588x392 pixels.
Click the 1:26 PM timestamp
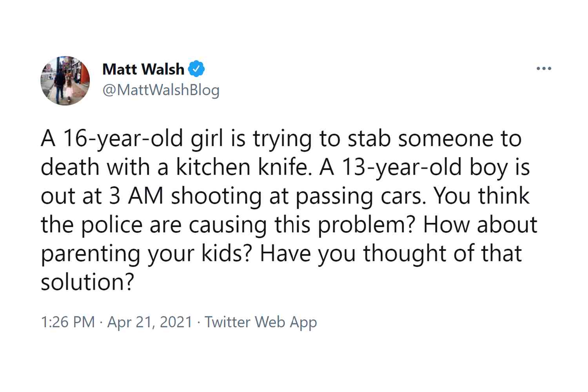point(68,322)
